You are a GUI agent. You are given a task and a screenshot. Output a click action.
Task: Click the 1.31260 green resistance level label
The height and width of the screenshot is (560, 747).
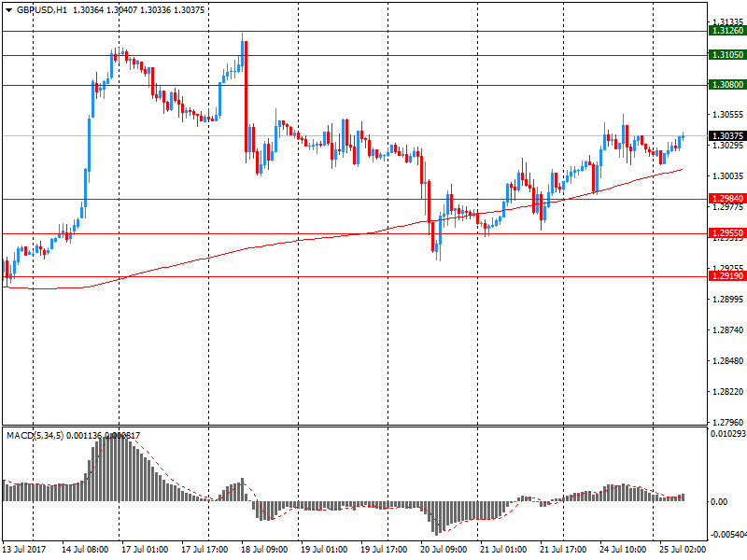727,31
